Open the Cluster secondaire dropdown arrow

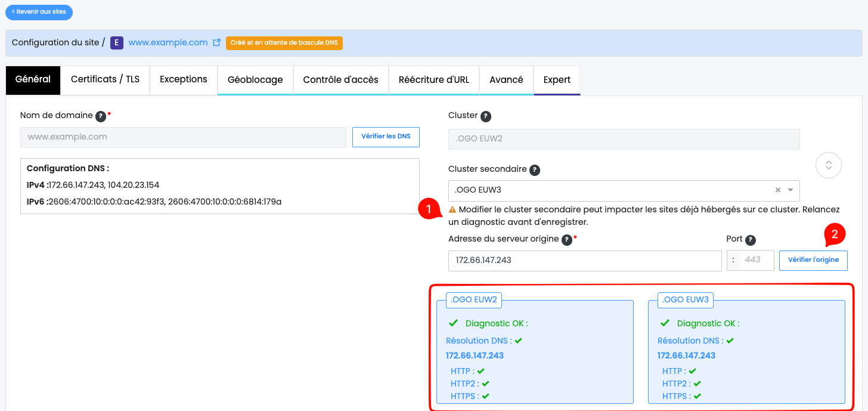pyautogui.click(x=790, y=190)
